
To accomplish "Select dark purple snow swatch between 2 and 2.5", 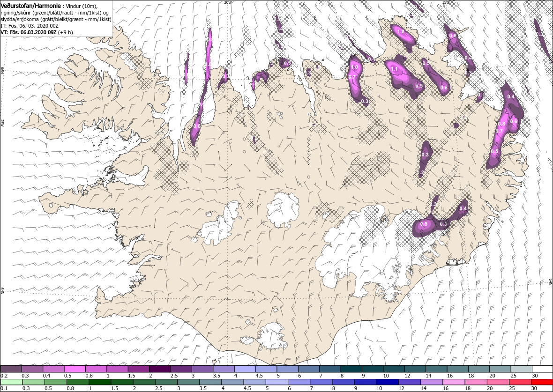I will 160,369.
